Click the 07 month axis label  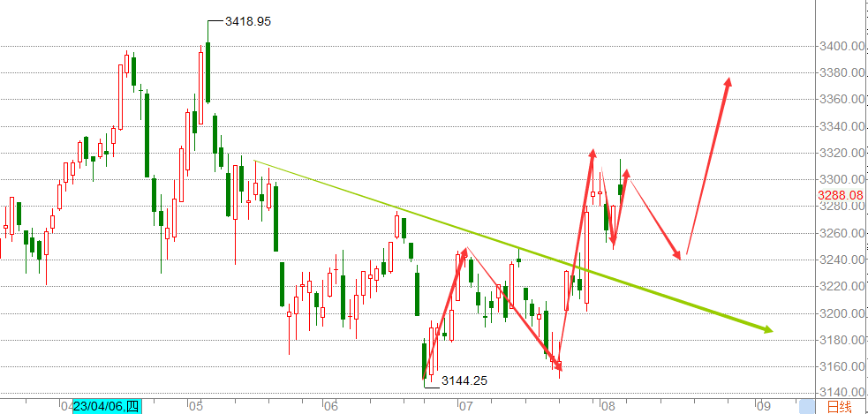click(x=464, y=406)
